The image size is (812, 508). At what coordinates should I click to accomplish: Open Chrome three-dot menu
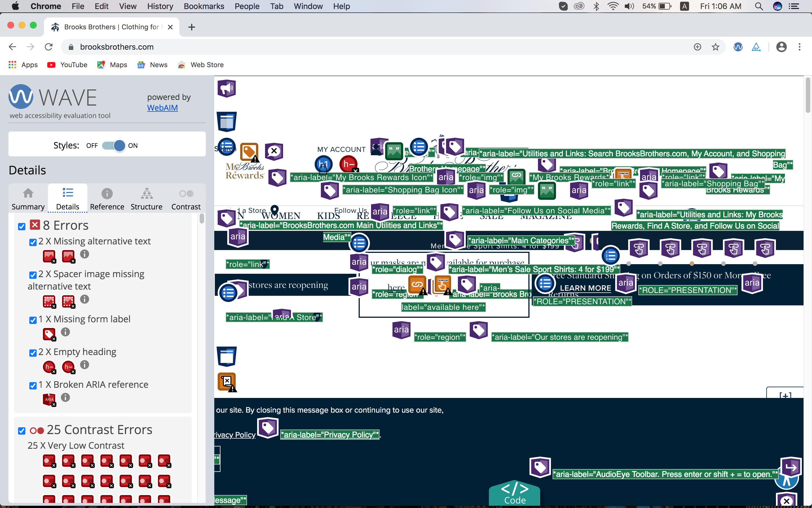tap(800, 47)
